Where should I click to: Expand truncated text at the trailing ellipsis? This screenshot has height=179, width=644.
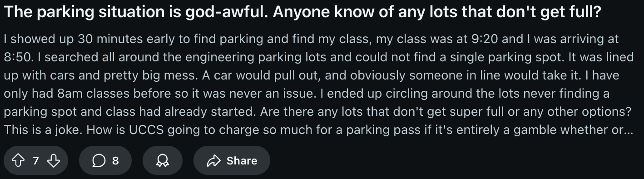pos(627,131)
